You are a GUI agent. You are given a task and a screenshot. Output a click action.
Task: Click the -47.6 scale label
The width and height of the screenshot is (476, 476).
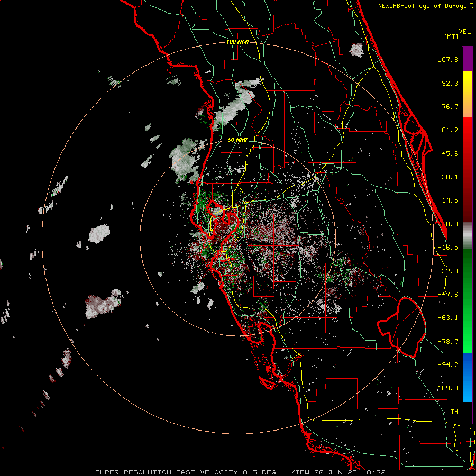tap(448, 295)
